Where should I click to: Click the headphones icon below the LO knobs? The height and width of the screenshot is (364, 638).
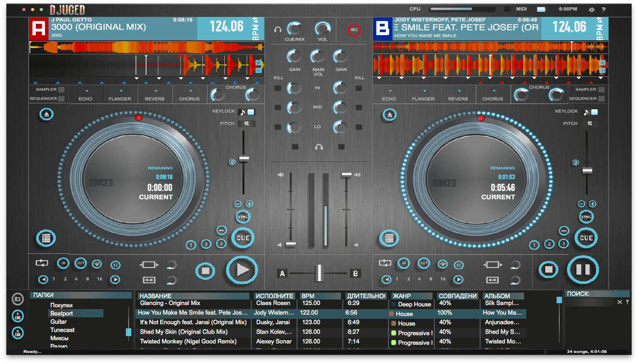[x=319, y=147]
